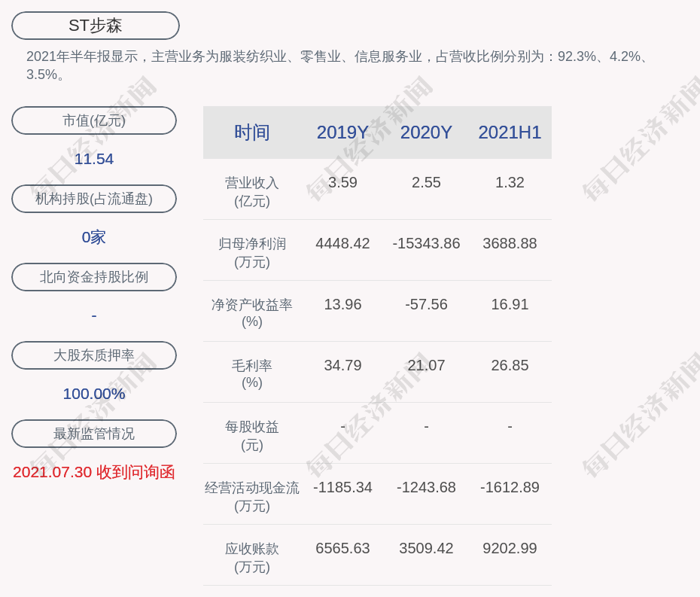This screenshot has width=700, height=597.
Task: Select ROE value 16.91
Action: pos(510,305)
